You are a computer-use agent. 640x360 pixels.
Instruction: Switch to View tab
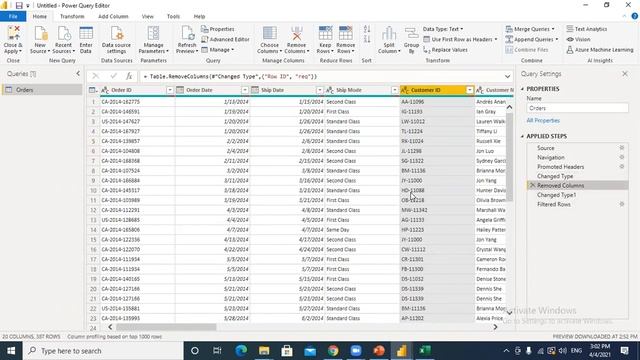pos(147,16)
